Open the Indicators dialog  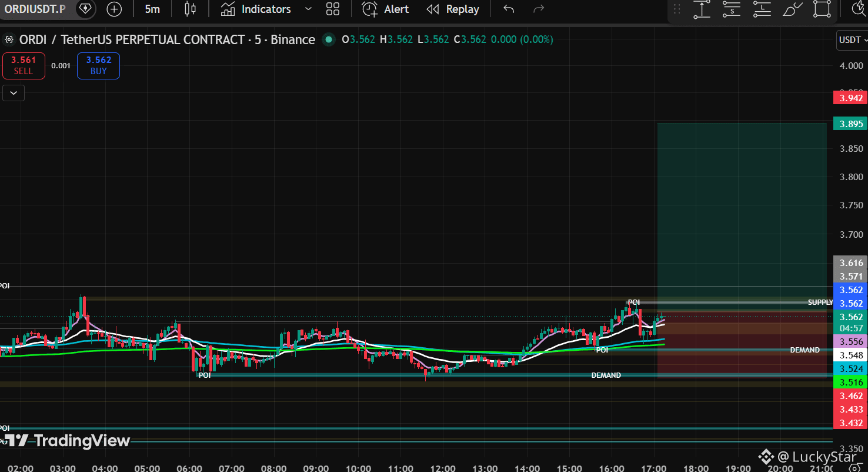point(256,9)
